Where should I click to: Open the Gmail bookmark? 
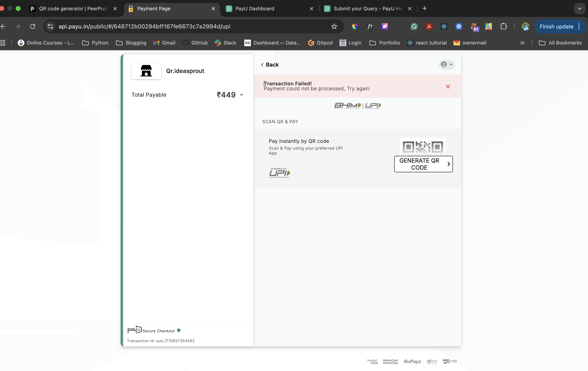pos(164,43)
